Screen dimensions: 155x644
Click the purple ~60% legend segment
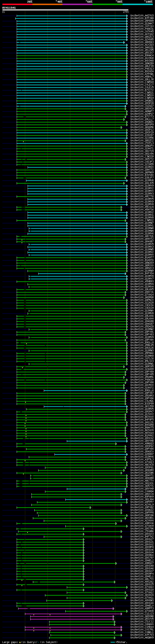[77, 4]
